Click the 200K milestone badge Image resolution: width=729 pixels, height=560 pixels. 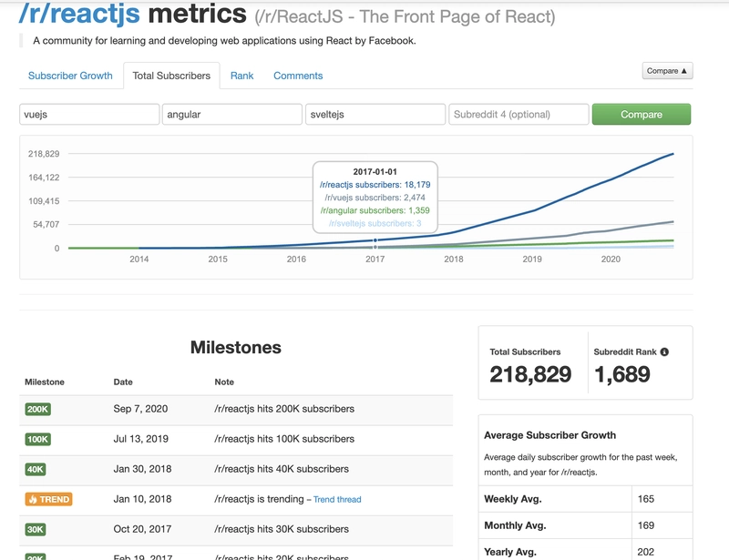coord(37,409)
